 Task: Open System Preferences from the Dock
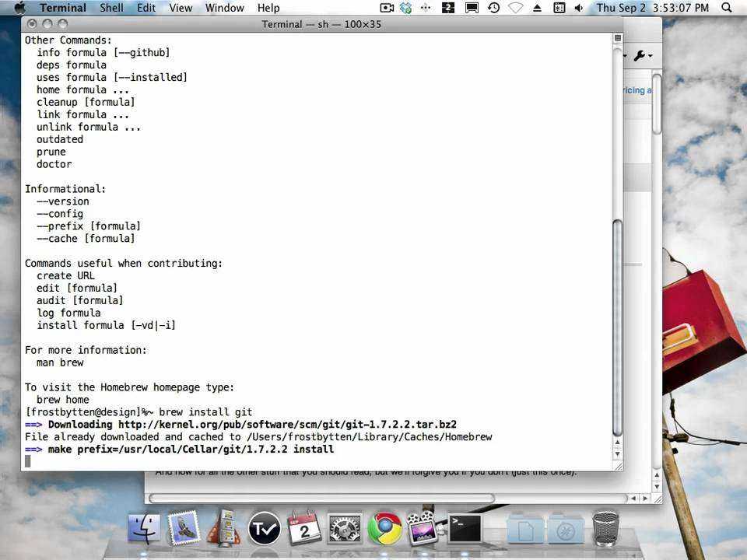pos(345,529)
